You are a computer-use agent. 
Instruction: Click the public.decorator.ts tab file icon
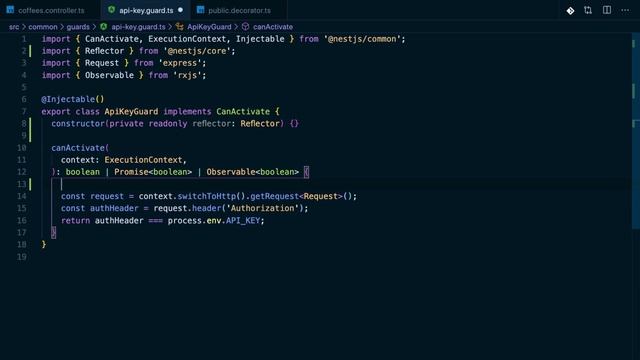pyautogui.click(x=200, y=10)
